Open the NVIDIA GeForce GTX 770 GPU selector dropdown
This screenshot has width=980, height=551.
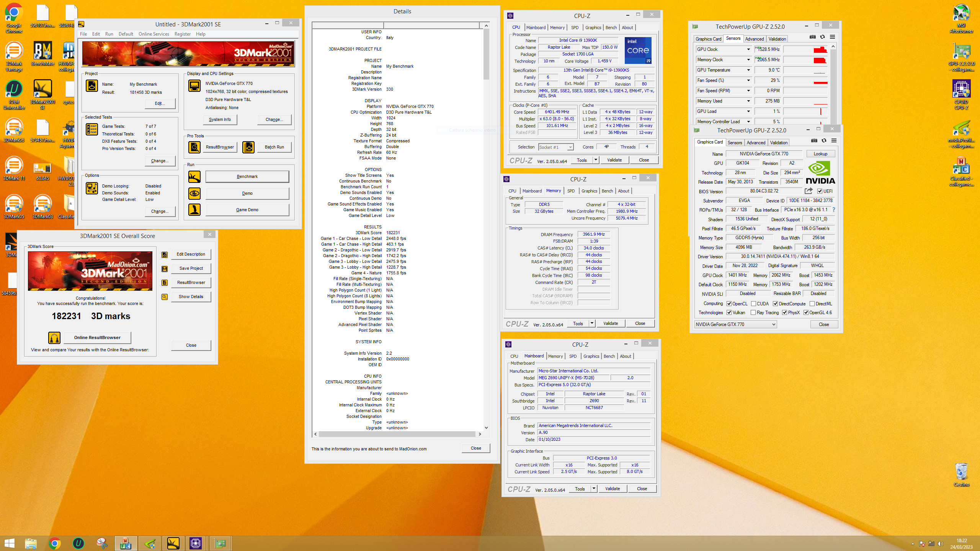[x=735, y=324]
